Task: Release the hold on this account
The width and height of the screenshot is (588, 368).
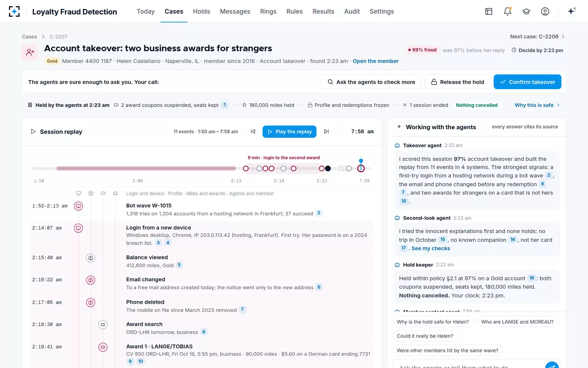Action: coord(457,82)
